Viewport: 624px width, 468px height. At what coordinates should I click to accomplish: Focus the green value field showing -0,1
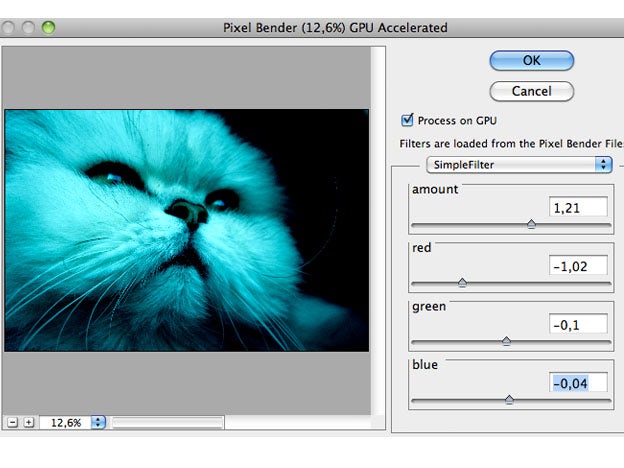578,324
